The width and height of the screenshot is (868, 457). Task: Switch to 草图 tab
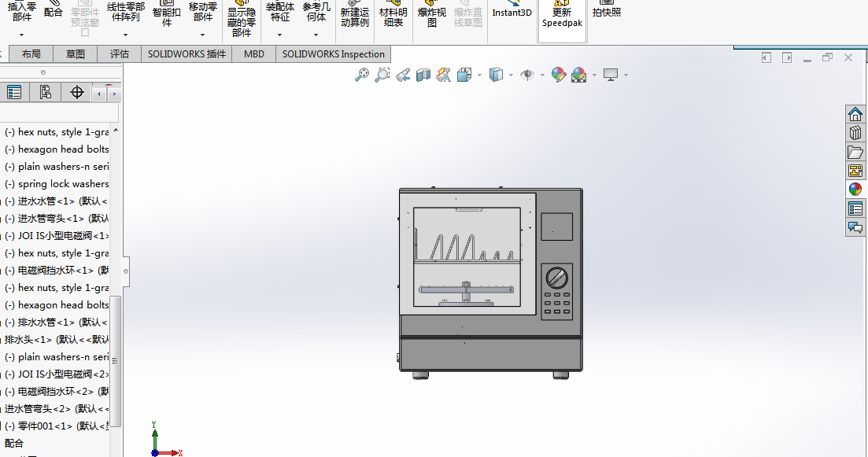click(x=76, y=53)
